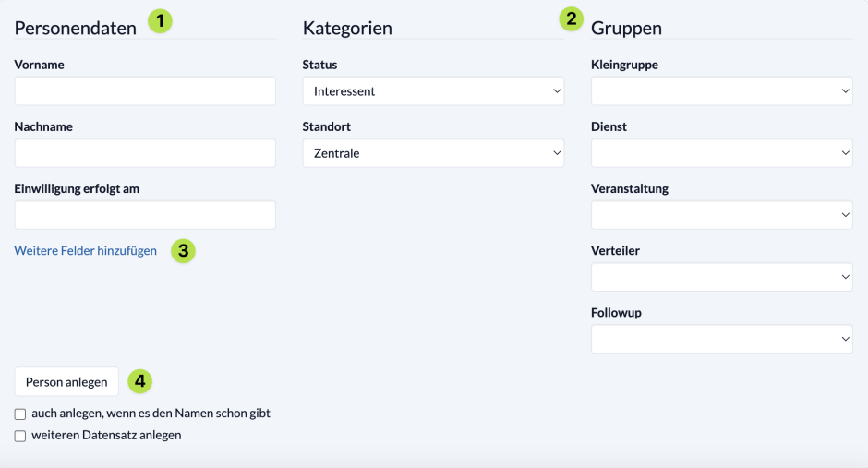868x468 pixels.
Task: Click the 'Person anlegen' button
Action: pos(66,382)
